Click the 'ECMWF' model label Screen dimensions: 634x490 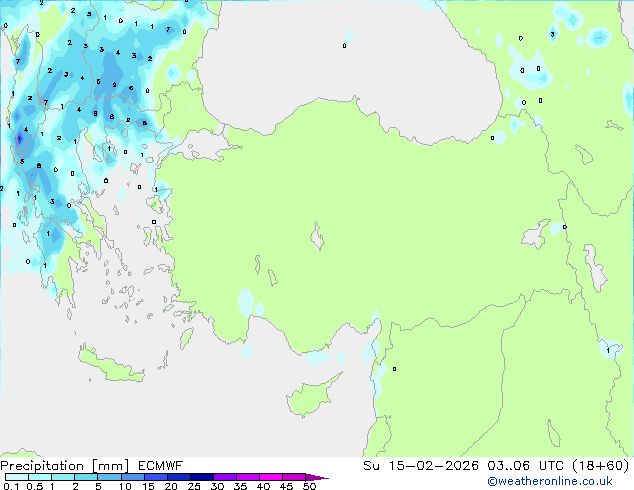pyautogui.click(x=161, y=466)
